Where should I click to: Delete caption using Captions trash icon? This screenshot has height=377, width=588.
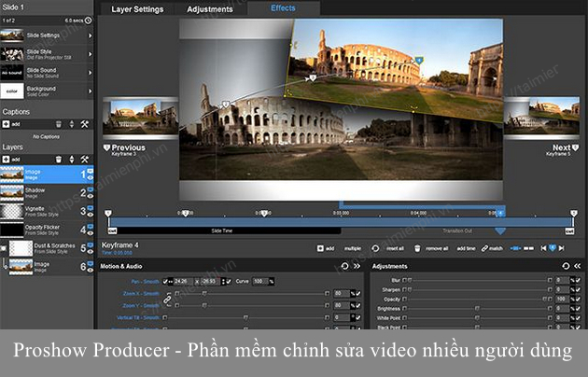click(x=59, y=124)
